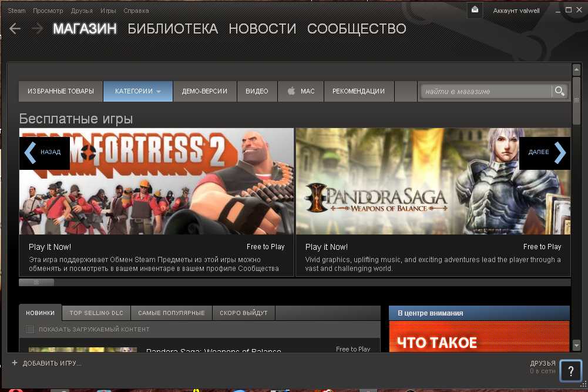Select the САМЫЕ ПОПУЛЯРНЫЕ tab

click(x=172, y=313)
